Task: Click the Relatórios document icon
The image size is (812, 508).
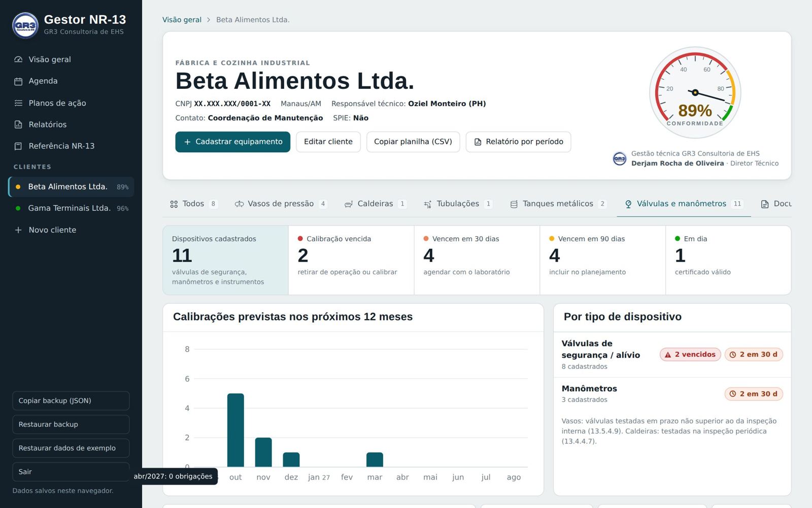Action: pos(18,124)
